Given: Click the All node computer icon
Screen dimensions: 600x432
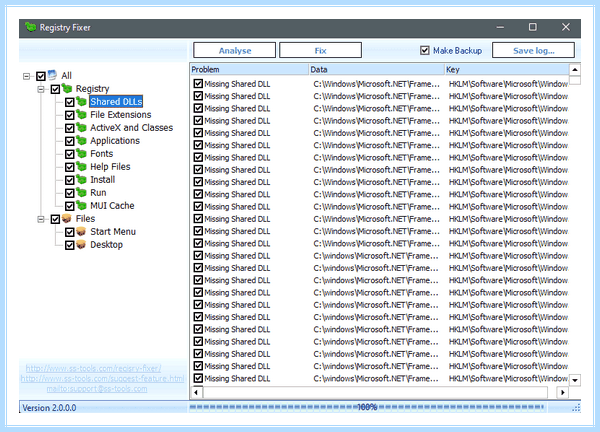Looking at the screenshot, I should coord(52,75).
